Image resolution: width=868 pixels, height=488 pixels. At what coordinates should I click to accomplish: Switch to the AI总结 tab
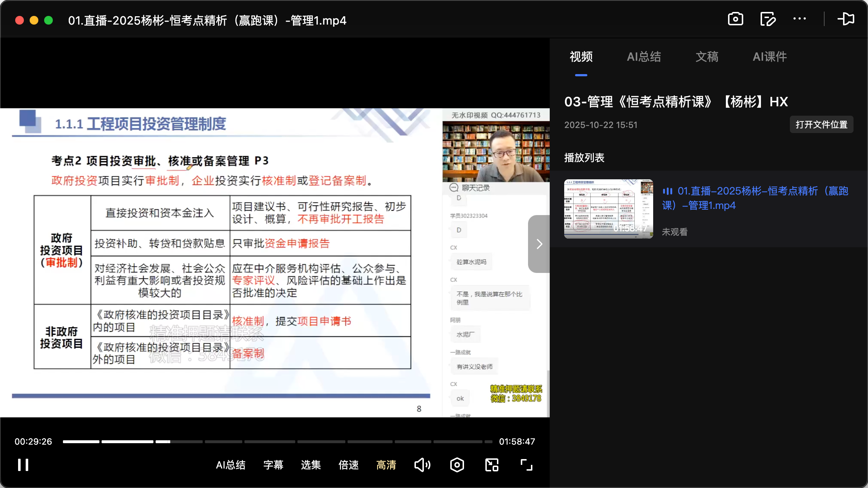tap(644, 57)
